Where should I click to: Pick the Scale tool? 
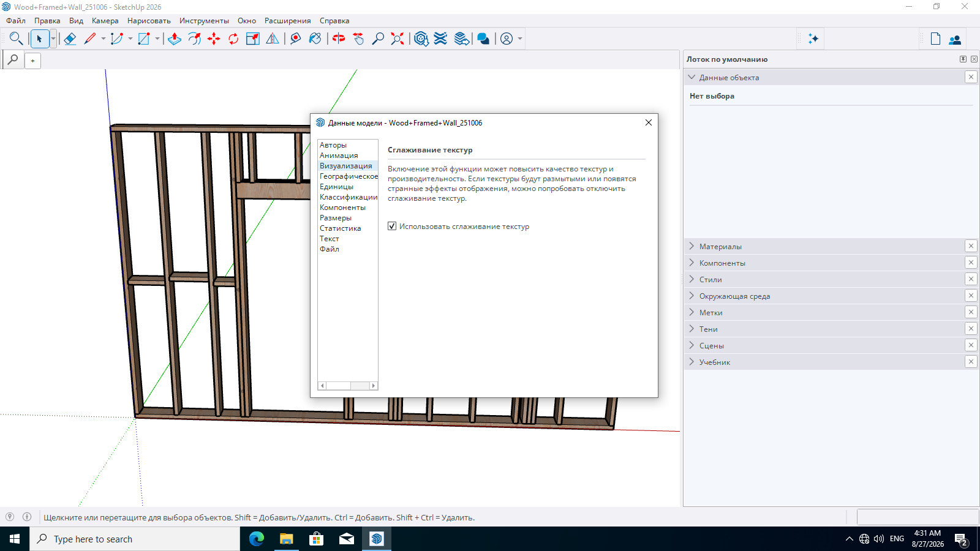(x=253, y=39)
